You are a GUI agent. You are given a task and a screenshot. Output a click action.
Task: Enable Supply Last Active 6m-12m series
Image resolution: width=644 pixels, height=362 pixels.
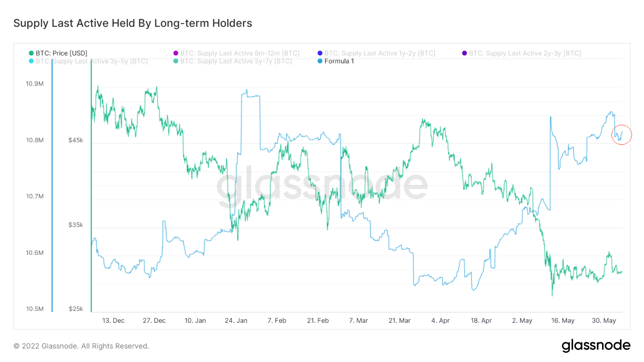pos(240,53)
